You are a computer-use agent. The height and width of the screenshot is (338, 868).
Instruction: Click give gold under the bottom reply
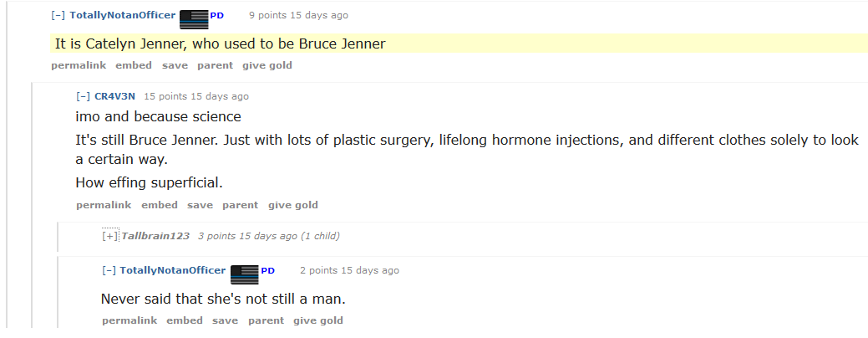(318, 320)
